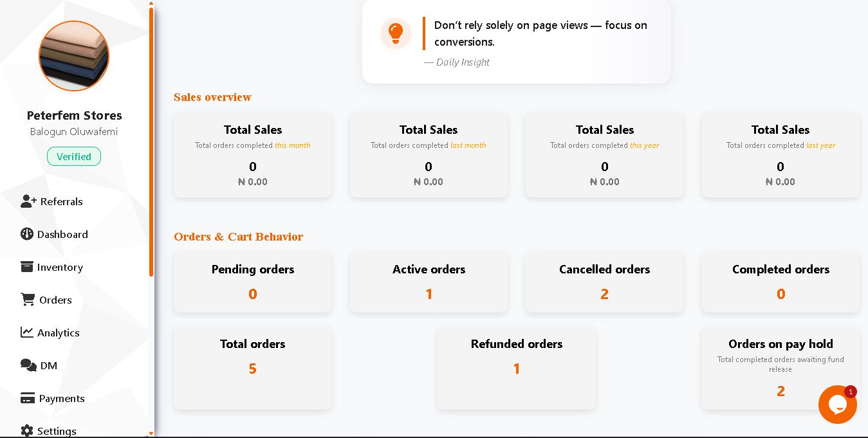Open the live chat bubble widget
The height and width of the screenshot is (438, 868).
pos(837,404)
